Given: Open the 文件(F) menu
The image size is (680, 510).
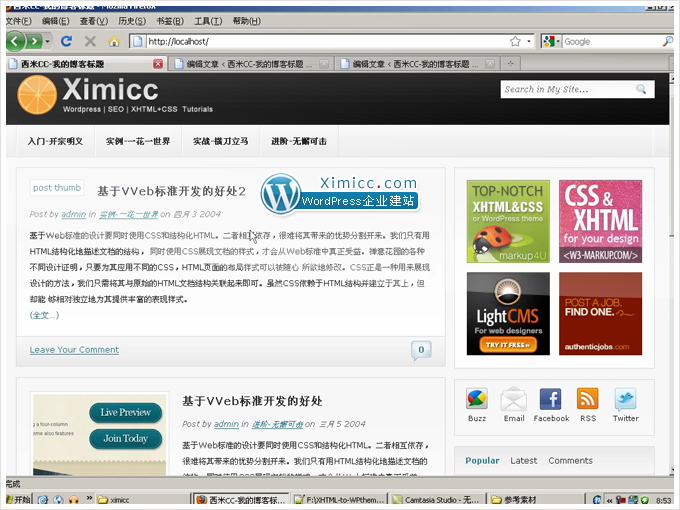Looking at the screenshot, I should click(19, 21).
